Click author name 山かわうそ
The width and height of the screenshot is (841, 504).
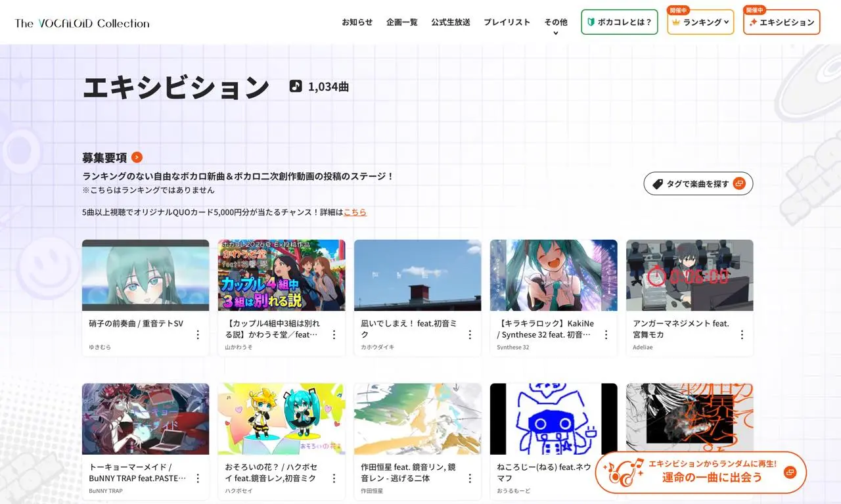coord(239,347)
